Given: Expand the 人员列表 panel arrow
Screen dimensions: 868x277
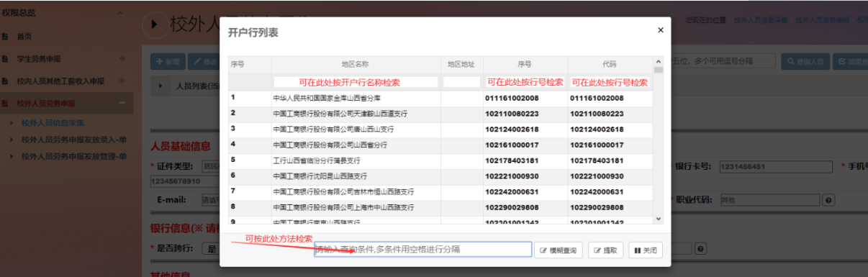Looking at the screenshot, I should click(161, 86).
